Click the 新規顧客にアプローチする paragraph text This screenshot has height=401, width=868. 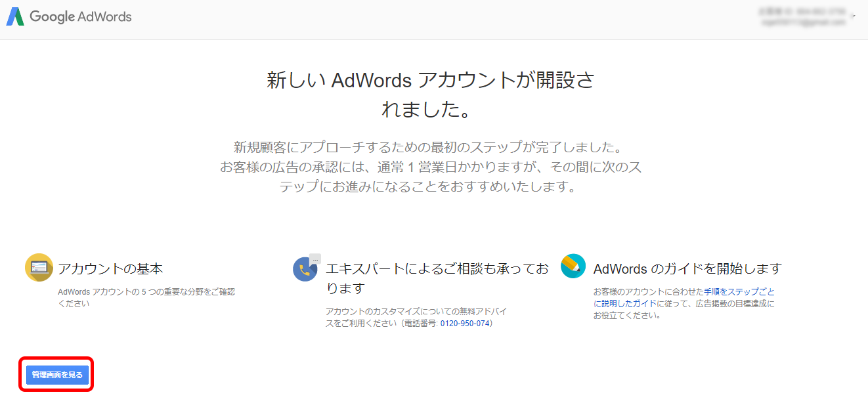pos(431,167)
